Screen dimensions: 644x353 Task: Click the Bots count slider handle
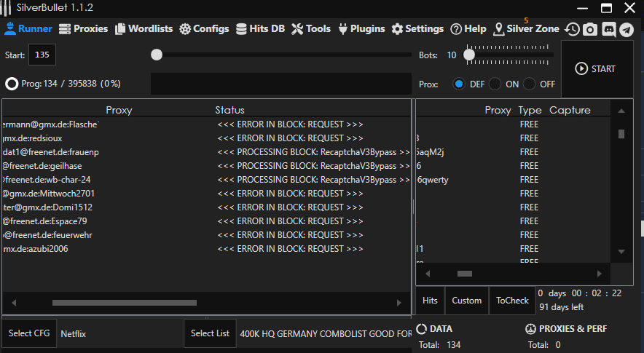(x=469, y=55)
